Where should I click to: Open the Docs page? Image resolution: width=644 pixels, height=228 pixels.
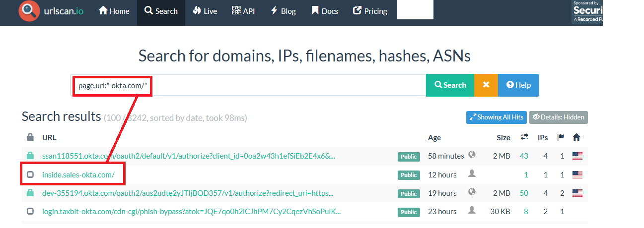[324, 11]
